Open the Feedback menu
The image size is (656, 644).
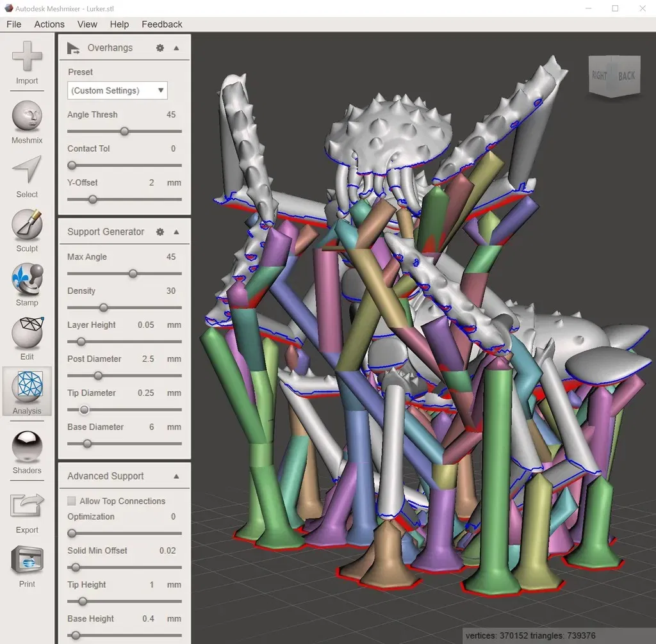coord(162,24)
